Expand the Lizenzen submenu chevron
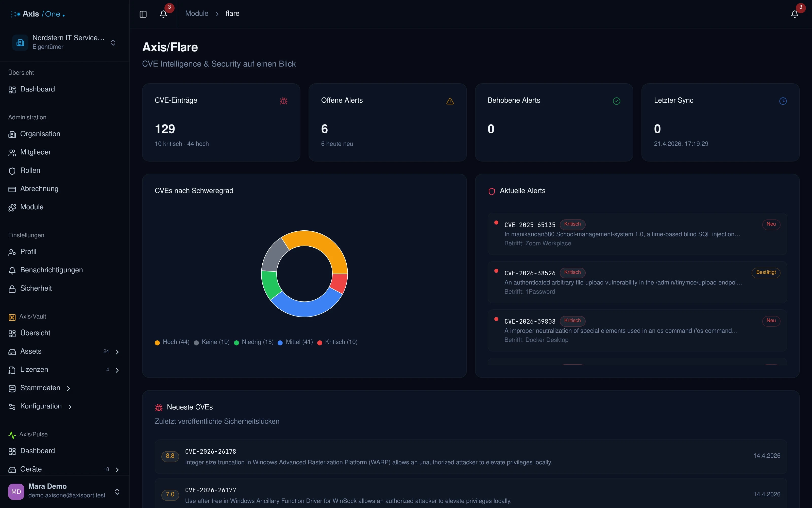The image size is (812, 508). (x=117, y=370)
